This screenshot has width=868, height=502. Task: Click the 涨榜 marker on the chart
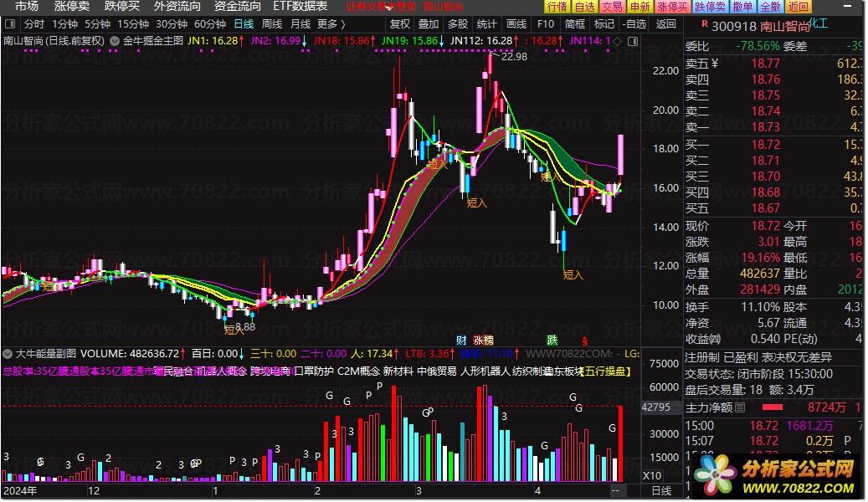pyautogui.click(x=483, y=341)
